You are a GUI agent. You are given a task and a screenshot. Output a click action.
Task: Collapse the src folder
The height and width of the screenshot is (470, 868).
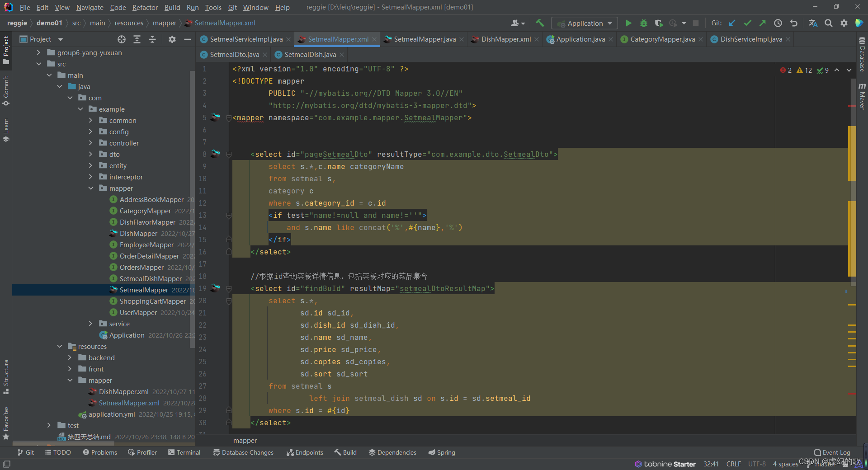(38, 64)
